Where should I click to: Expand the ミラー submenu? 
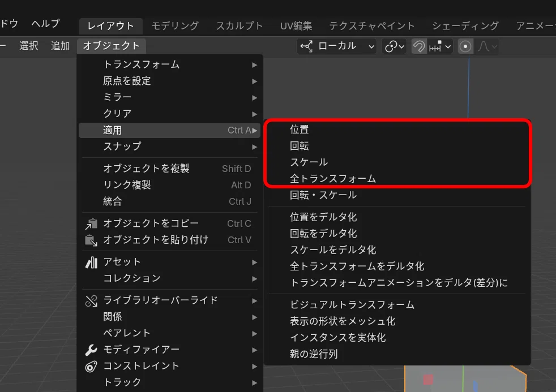click(169, 97)
